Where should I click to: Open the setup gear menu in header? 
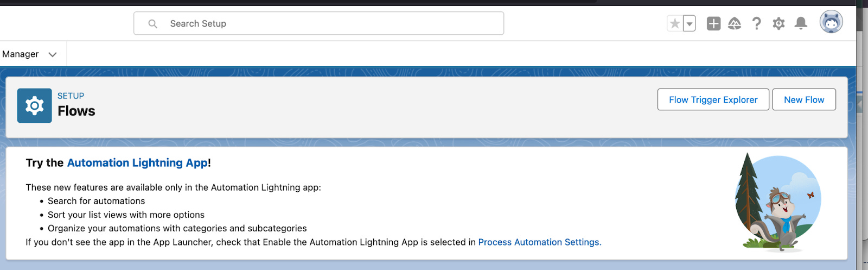coord(778,23)
